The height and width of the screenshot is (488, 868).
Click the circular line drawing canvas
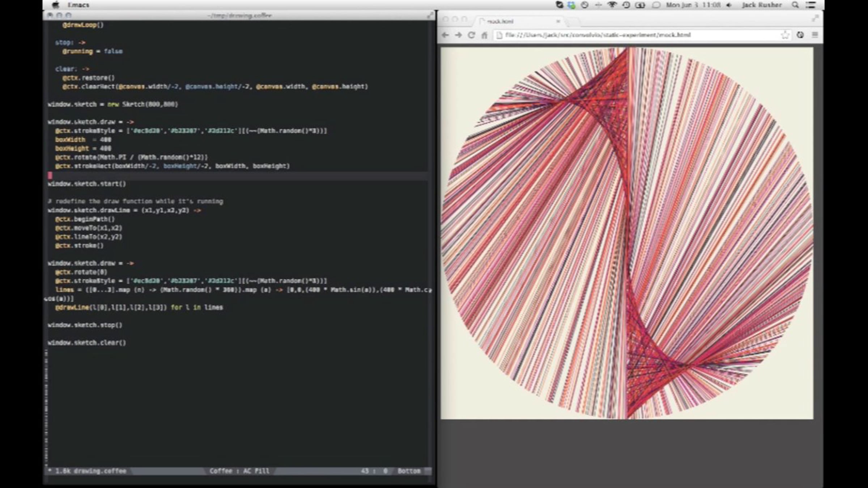click(x=627, y=233)
